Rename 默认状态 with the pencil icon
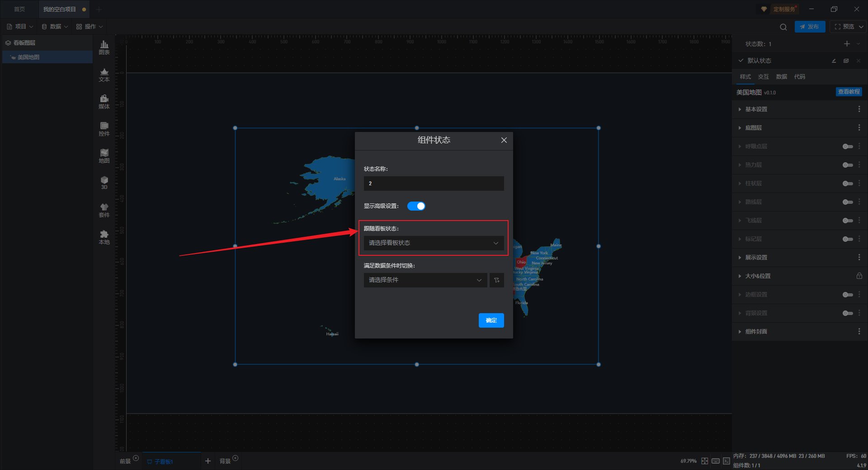Screen dimensions: 868x470 [834, 61]
